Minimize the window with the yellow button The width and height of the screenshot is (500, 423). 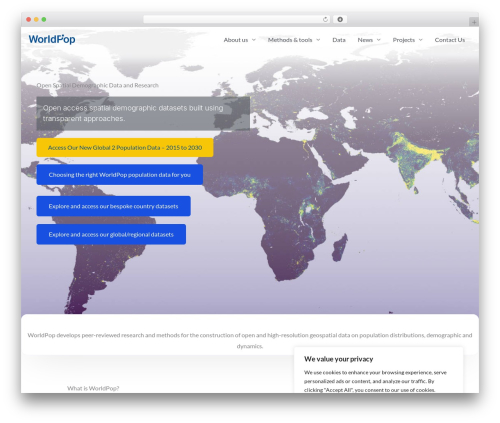(x=36, y=20)
